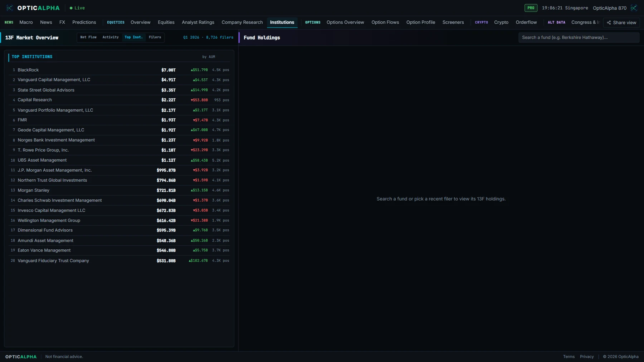
Task: Select Norges Bank Investment Management
Action: (119, 140)
